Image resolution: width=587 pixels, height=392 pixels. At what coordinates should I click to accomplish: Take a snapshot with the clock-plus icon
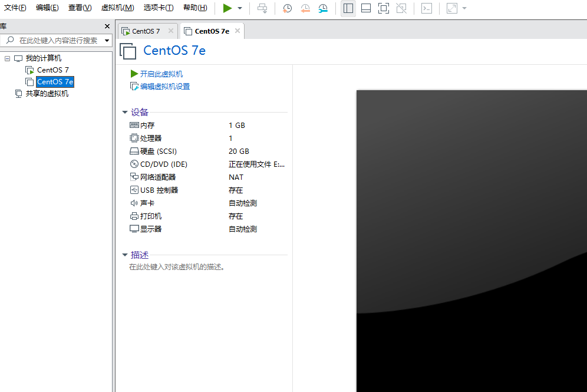[x=287, y=8]
